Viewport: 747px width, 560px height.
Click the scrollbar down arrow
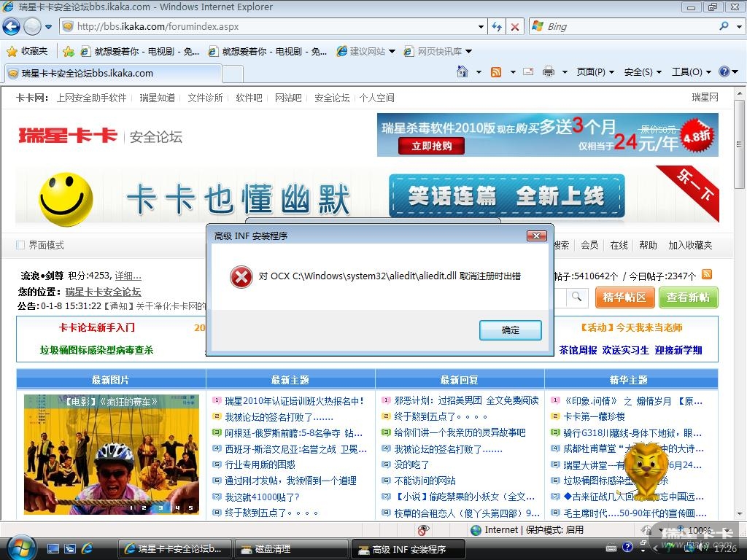click(x=740, y=514)
